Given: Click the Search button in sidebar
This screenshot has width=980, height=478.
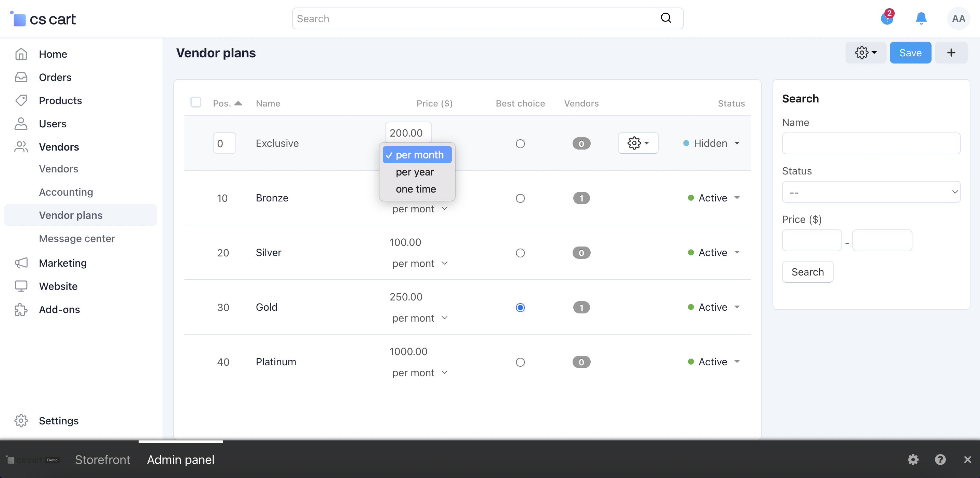Looking at the screenshot, I should (x=807, y=272).
